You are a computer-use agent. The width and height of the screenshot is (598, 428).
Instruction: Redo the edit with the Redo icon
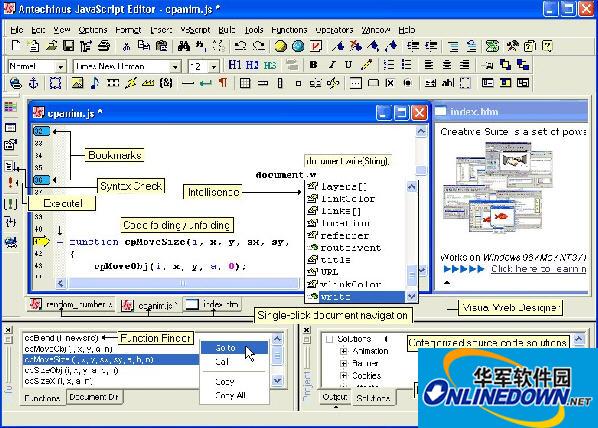(259, 46)
